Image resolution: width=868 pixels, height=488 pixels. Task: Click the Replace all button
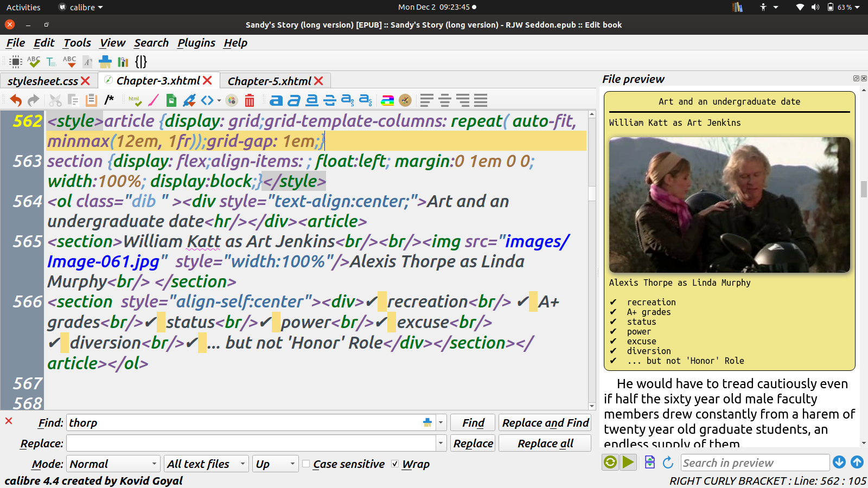(x=545, y=444)
